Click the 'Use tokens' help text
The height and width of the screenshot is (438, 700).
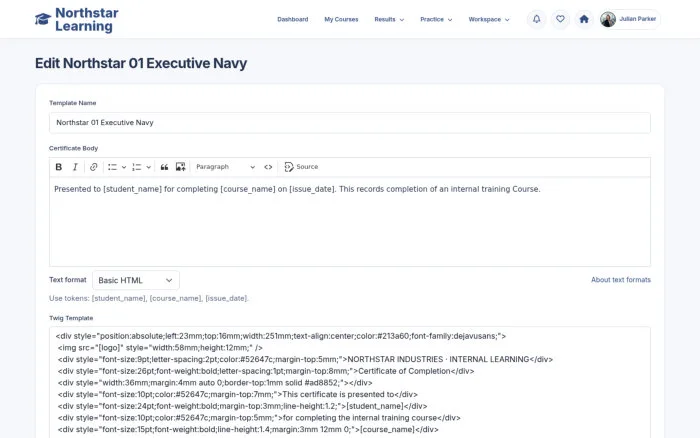tap(149, 298)
